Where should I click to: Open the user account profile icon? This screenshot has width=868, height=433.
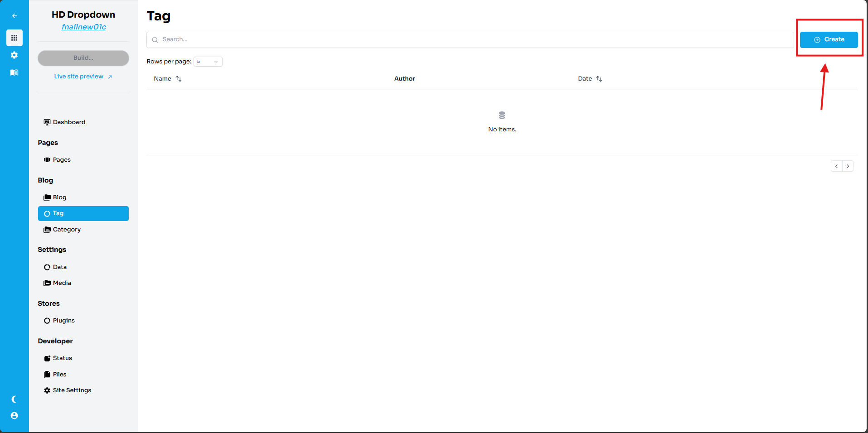[15, 416]
